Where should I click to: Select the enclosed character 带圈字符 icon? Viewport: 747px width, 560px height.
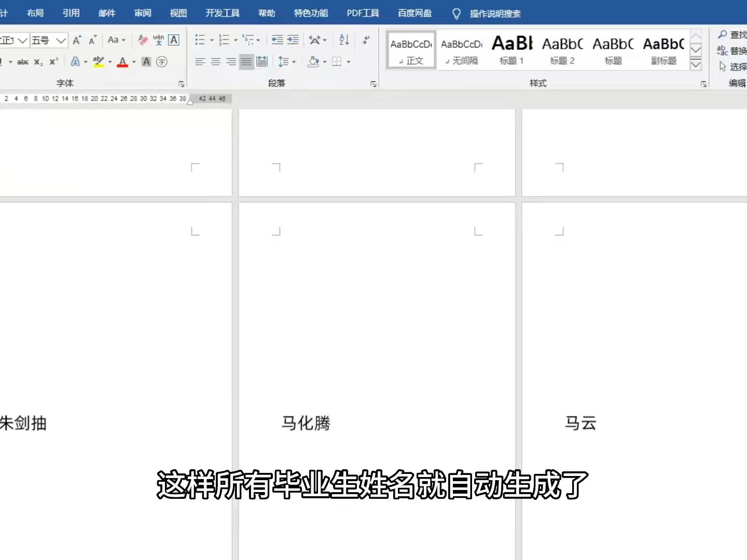point(161,62)
